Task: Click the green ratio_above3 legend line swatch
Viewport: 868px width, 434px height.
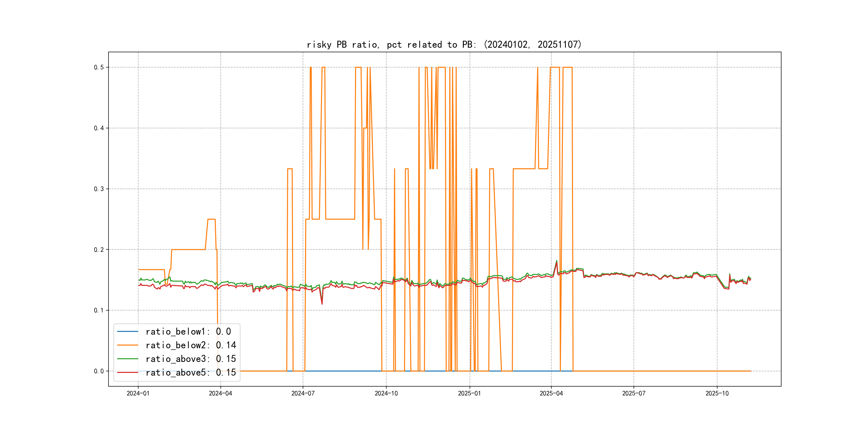Action: 127,359
